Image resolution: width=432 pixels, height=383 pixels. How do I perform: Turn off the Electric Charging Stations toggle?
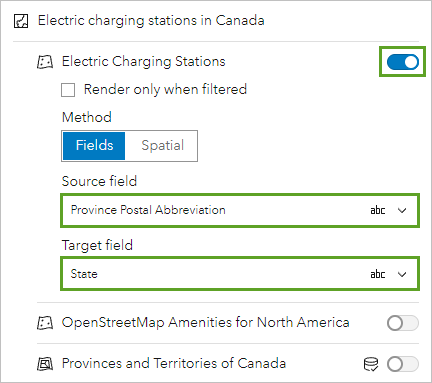pyautogui.click(x=402, y=62)
